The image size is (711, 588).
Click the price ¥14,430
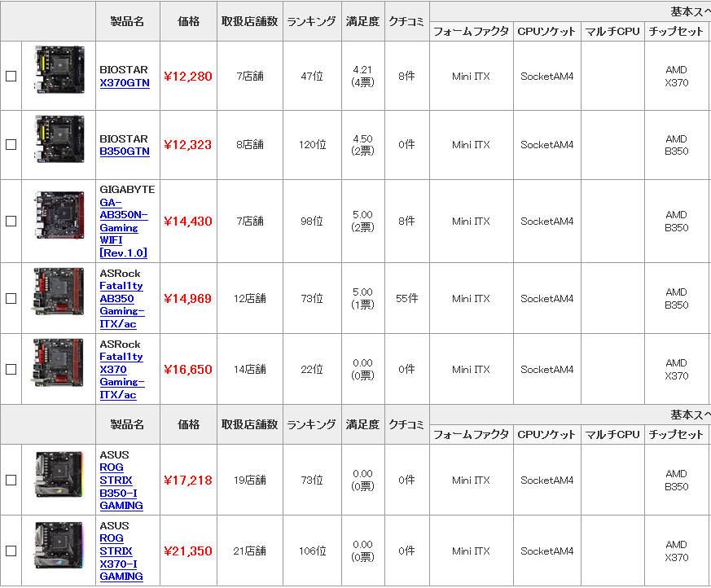click(187, 222)
